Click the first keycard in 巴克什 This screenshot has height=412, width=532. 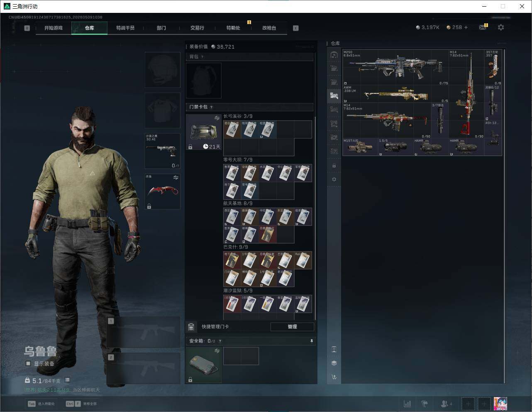click(232, 260)
